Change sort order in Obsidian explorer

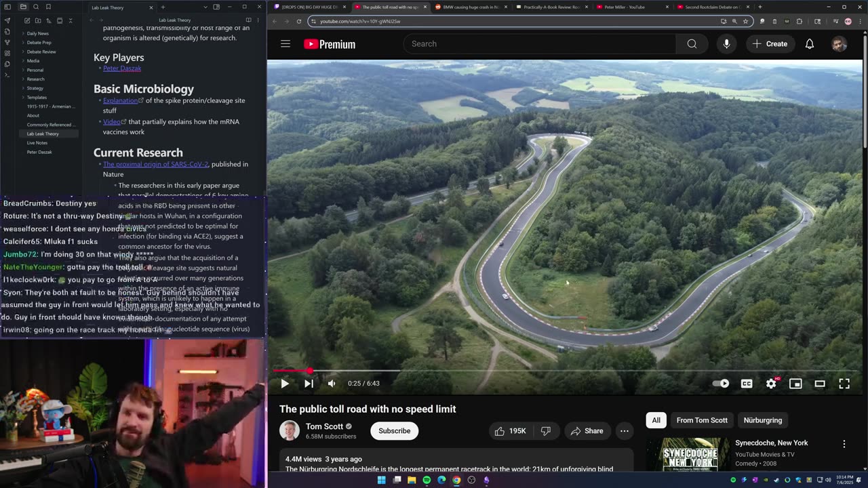[x=48, y=20]
